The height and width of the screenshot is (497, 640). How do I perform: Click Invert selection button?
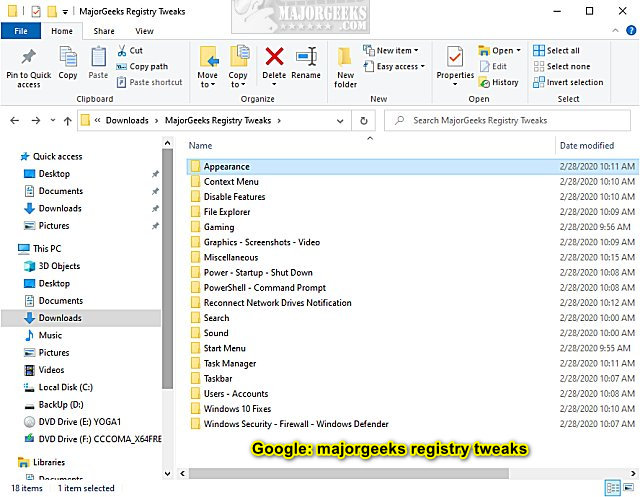point(567,82)
